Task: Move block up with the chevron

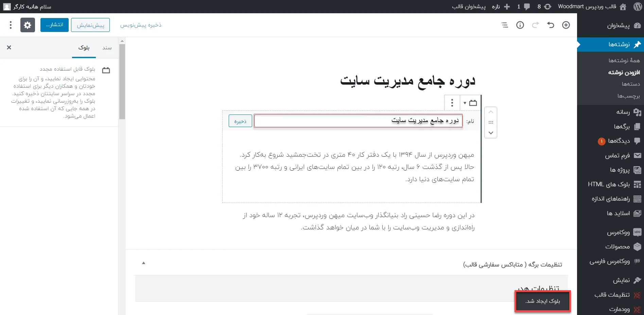Action: tap(491, 112)
